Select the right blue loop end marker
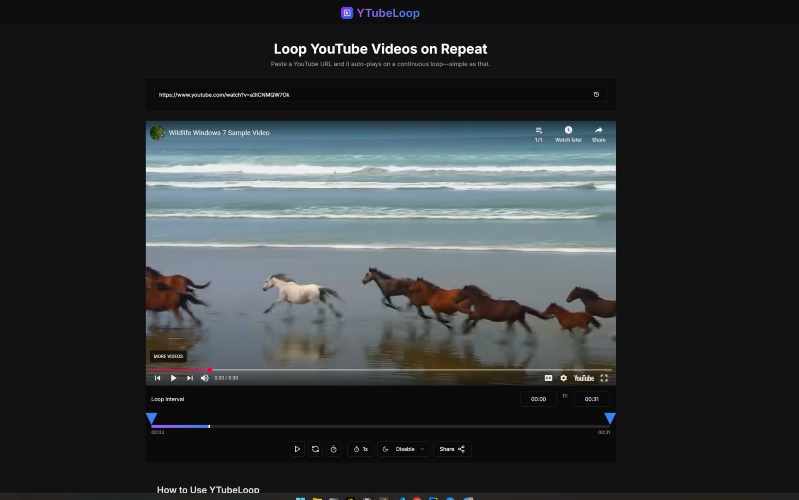This screenshot has height=500, width=799. [610, 418]
